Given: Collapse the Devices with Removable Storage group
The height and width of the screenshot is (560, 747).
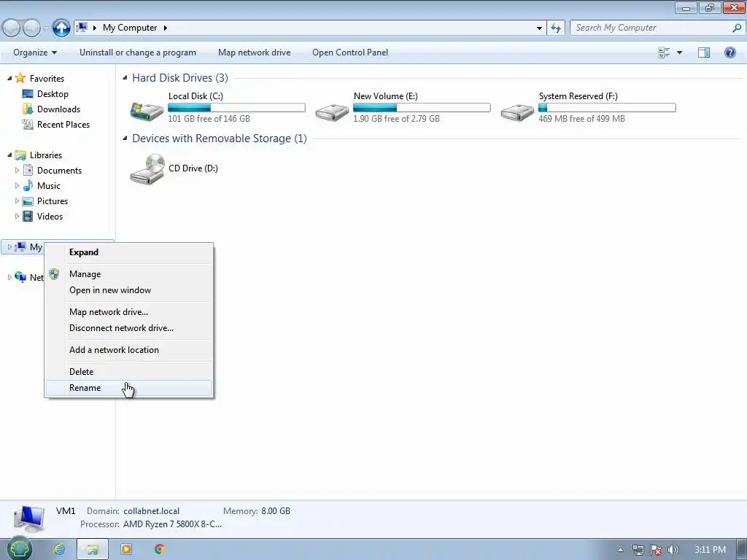Looking at the screenshot, I should [x=125, y=138].
